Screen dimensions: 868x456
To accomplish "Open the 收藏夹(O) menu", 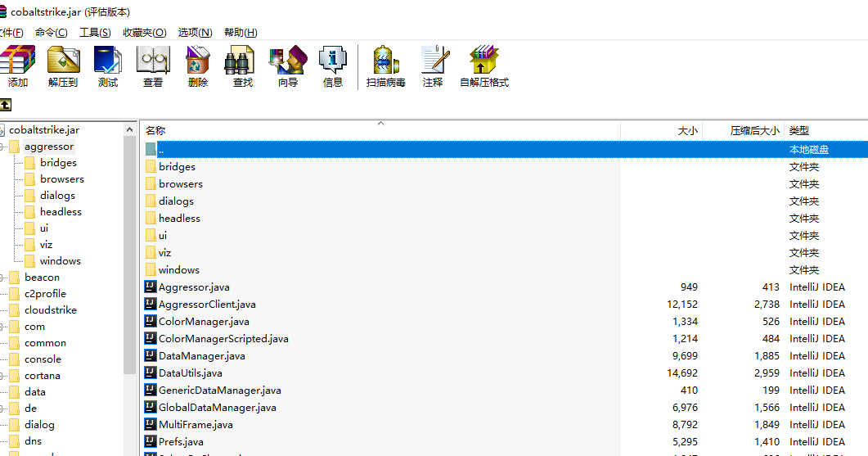I will 145,33.
